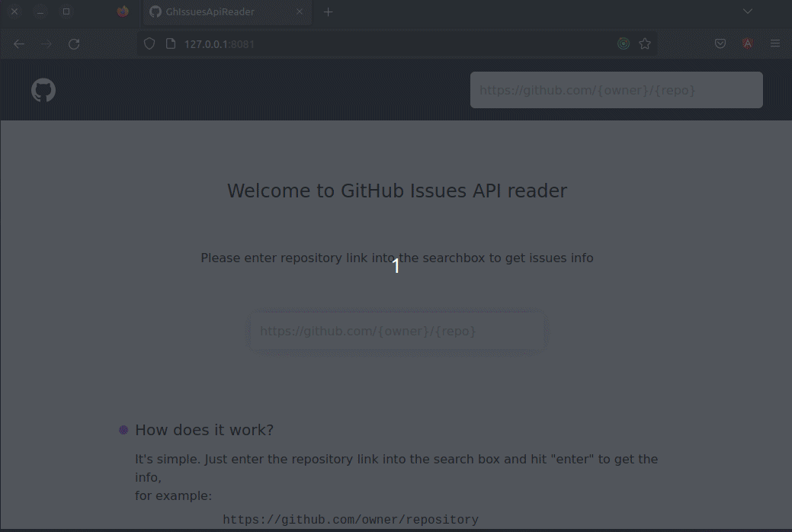The image size is (792, 532).
Task: Expand the 'How does it work?' section
Action: click(204, 430)
